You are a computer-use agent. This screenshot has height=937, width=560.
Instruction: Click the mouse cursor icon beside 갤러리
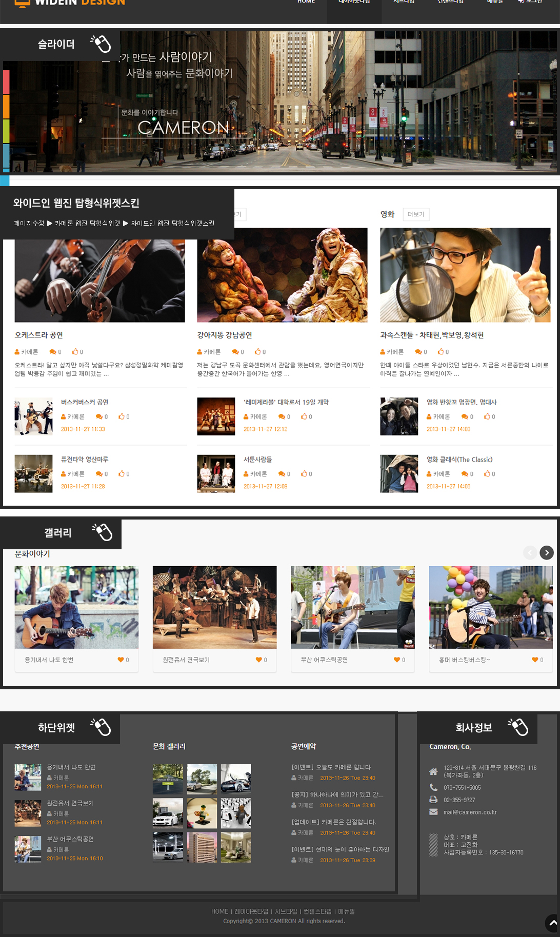(102, 532)
